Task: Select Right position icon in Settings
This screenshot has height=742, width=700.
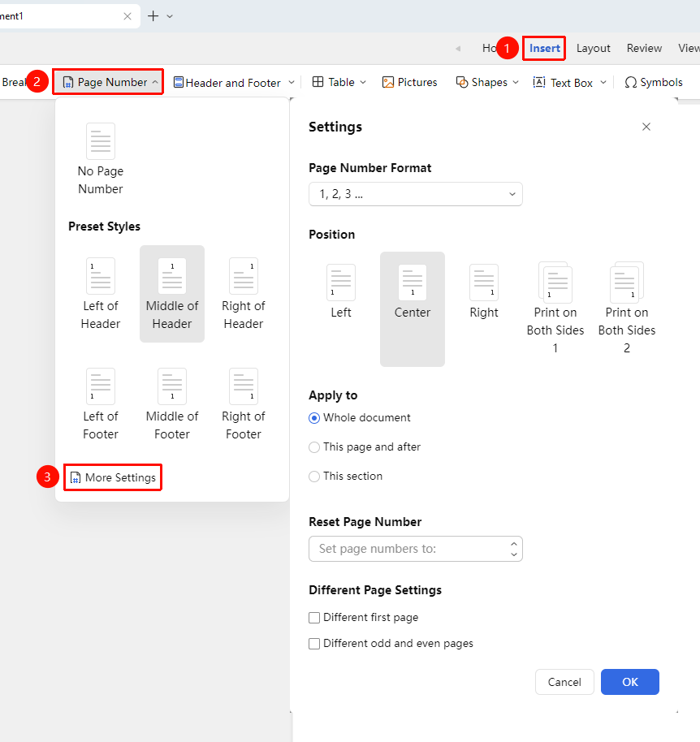Action: 484,283
